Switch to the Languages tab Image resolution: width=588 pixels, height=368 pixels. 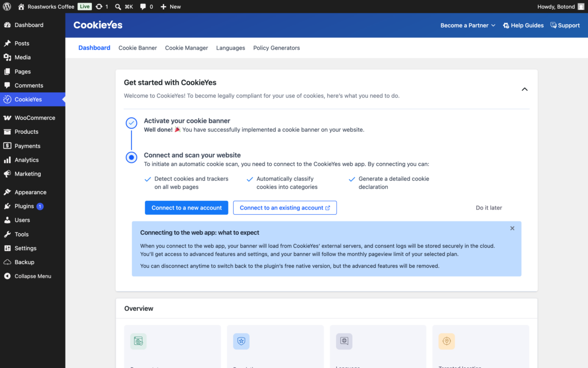pyautogui.click(x=230, y=47)
